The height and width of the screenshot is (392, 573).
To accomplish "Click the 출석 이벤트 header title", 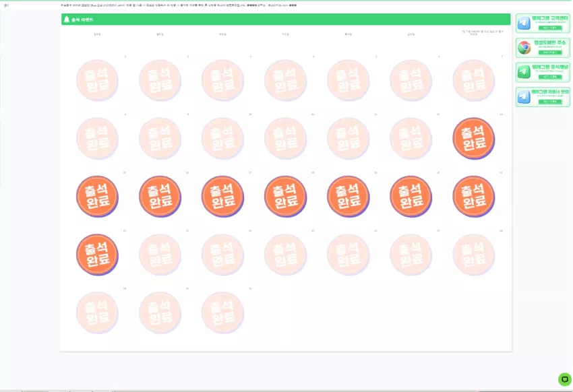I will (82, 20).
